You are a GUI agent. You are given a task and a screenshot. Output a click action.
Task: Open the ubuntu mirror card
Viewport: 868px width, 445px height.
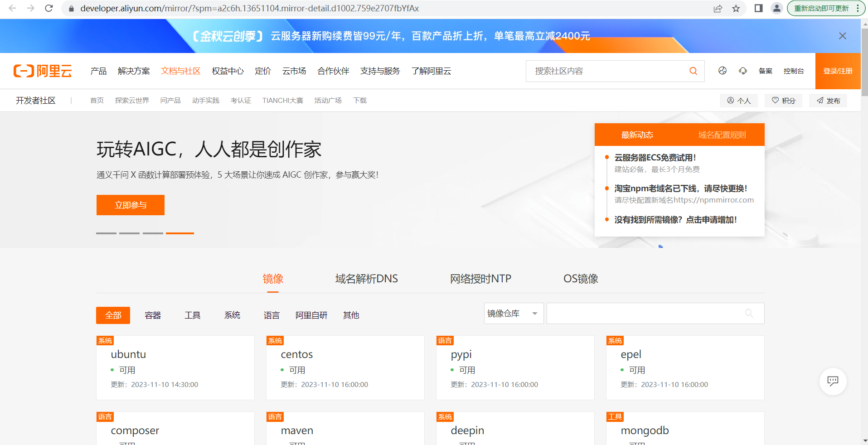[x=175, y=368]
